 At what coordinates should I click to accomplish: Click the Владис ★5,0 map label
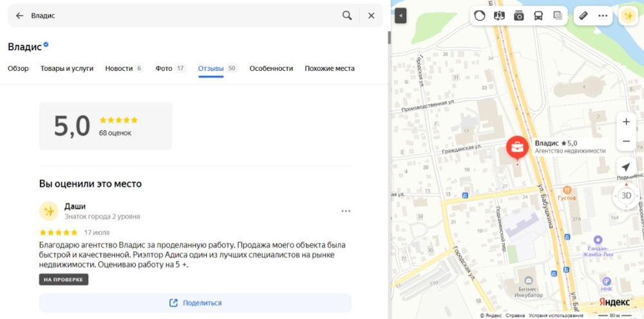556,143
